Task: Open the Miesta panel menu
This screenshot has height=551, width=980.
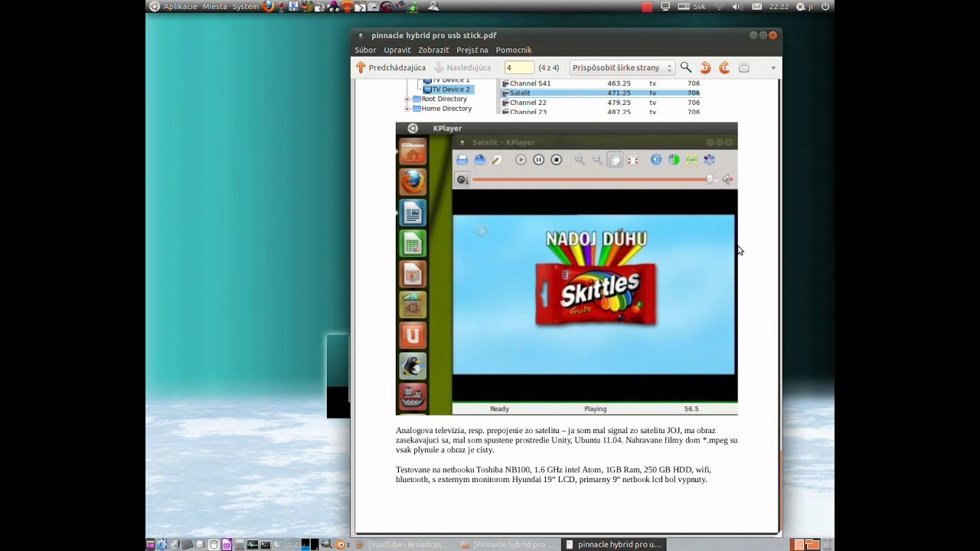Action: click(214, 6)
